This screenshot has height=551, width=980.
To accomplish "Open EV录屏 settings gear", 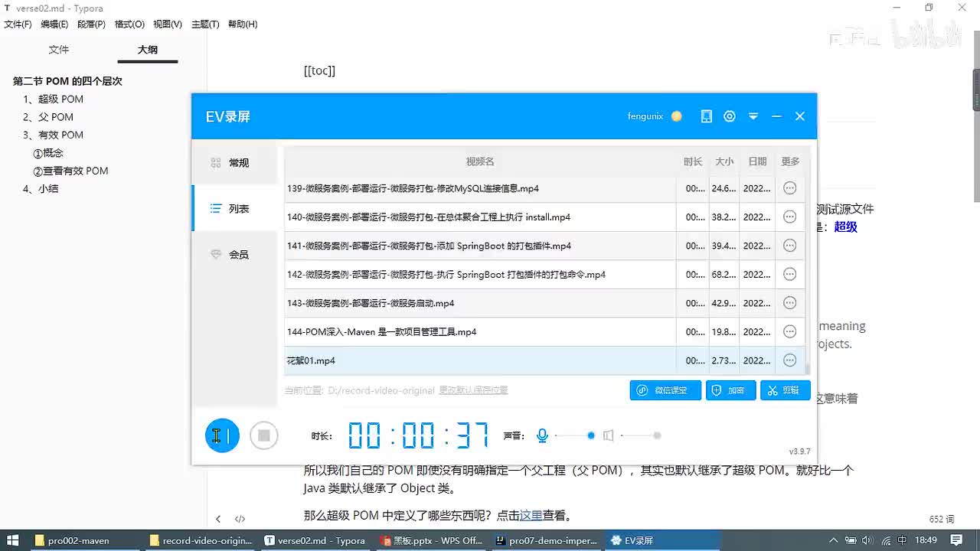I will tap(730, 116).
